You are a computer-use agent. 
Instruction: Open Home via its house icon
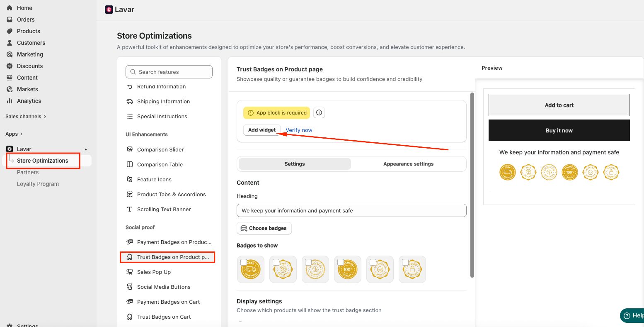click(x=10, y=8)
